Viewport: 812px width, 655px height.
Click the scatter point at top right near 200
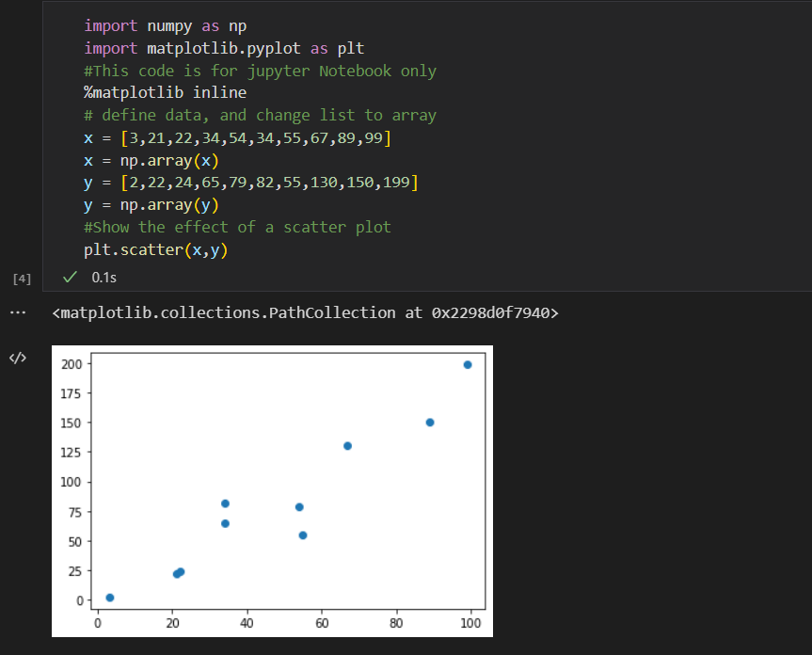(x=468, y=364)
